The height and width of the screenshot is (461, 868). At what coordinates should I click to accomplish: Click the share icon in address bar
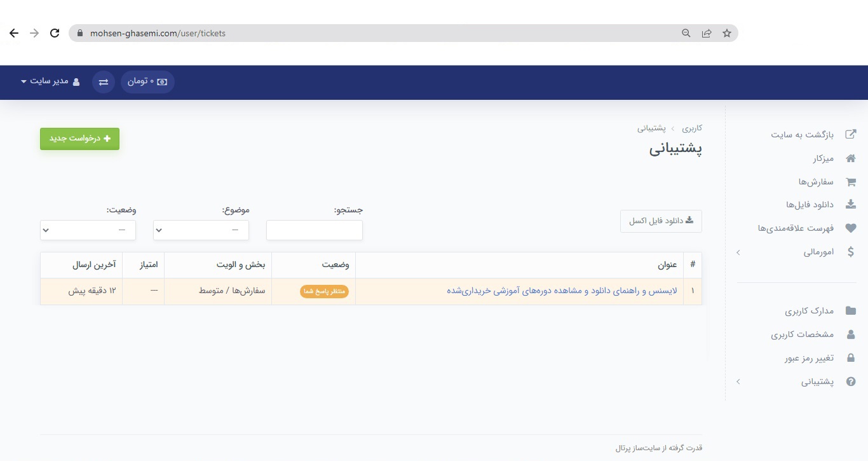coord(707,33)
